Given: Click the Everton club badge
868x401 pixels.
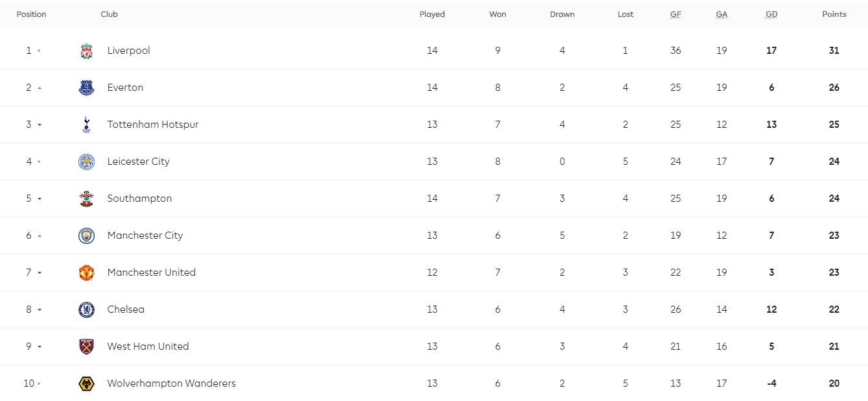Looking at the screenshot, I should (86, 88).
